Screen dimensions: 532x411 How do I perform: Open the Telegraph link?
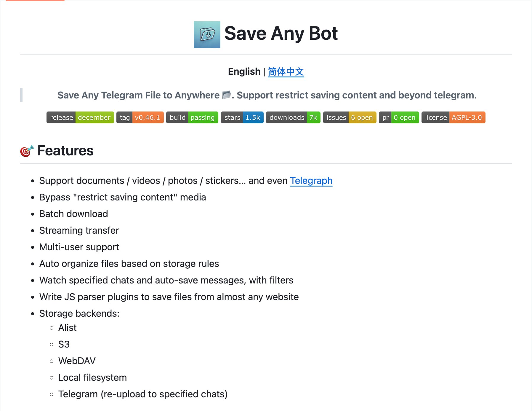311,181
